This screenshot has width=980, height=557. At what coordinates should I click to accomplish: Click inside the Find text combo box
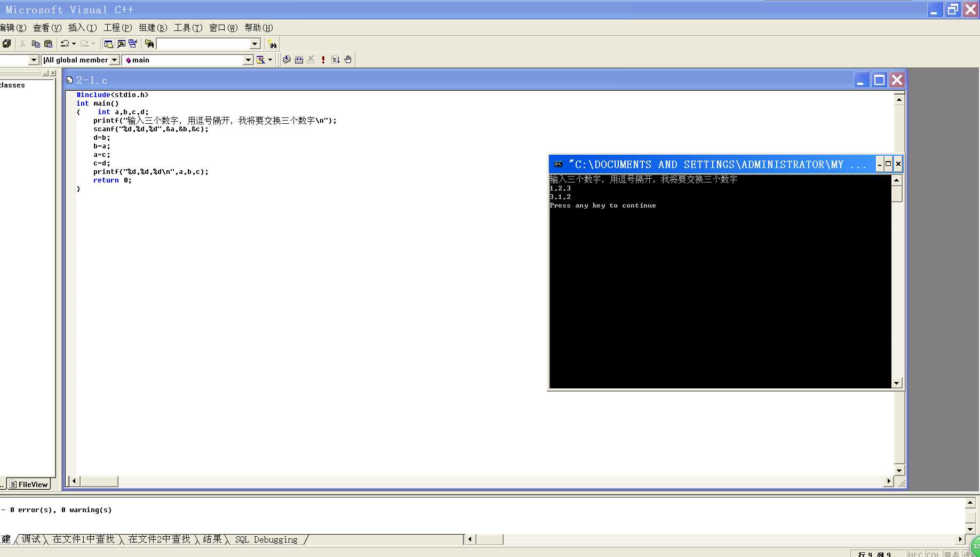tap(203, 44)
